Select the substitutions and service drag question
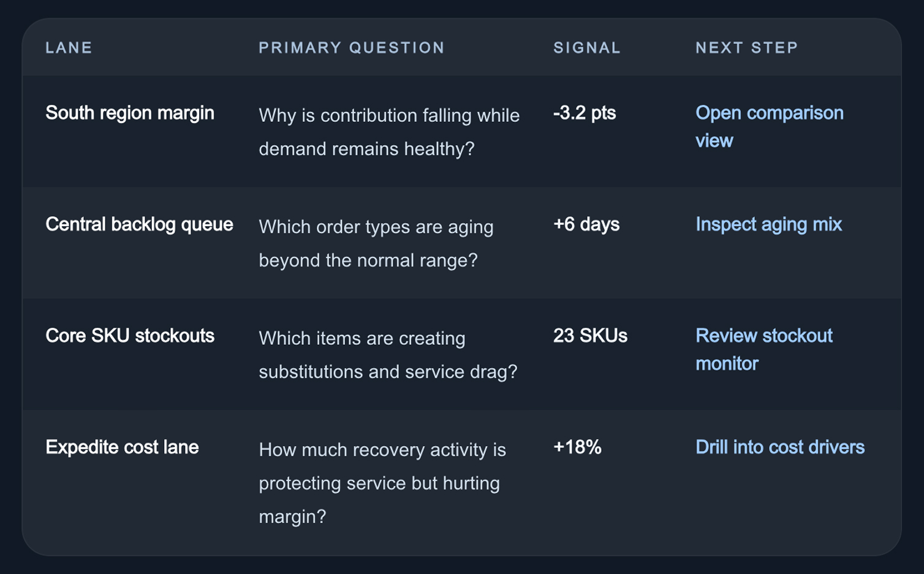The image size is (924, 574). tap(388, 355)
